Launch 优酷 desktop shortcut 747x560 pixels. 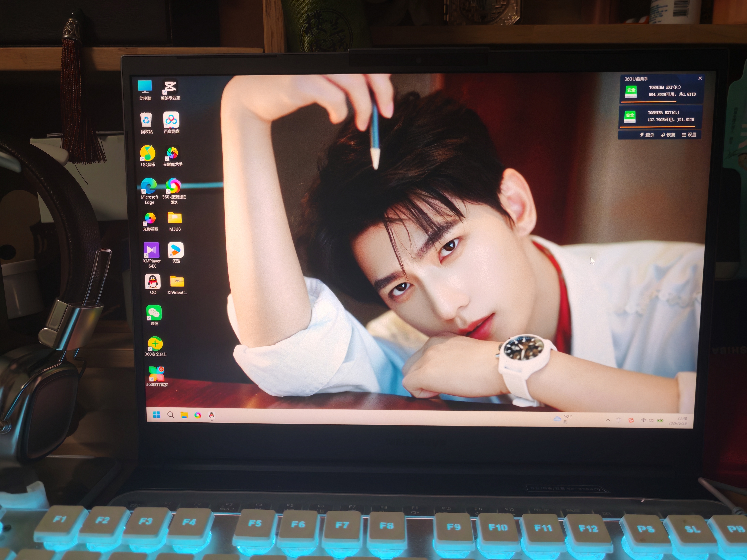click(176, 252)
